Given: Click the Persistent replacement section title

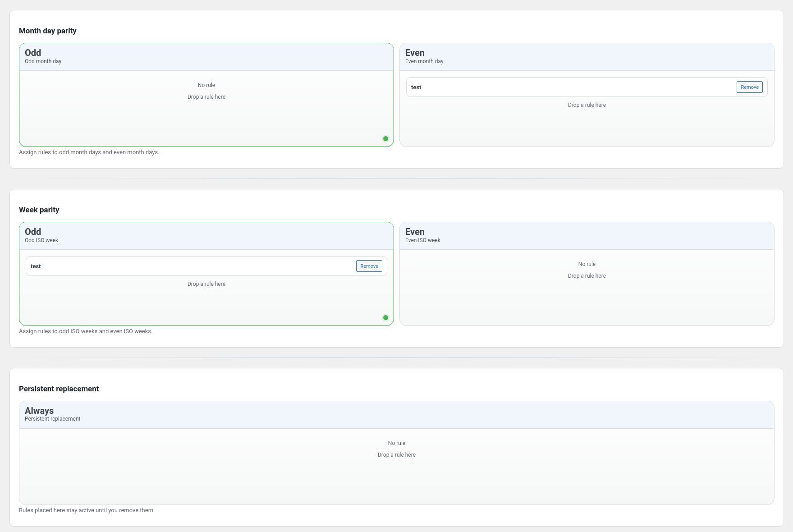Looking at the screenshot, I should (59, 389).
